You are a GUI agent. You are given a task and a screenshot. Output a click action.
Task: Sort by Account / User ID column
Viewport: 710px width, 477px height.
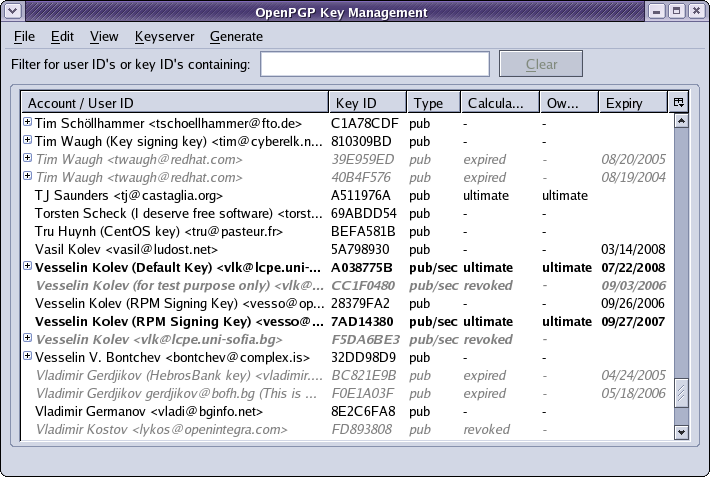click(x=175, y=103)
